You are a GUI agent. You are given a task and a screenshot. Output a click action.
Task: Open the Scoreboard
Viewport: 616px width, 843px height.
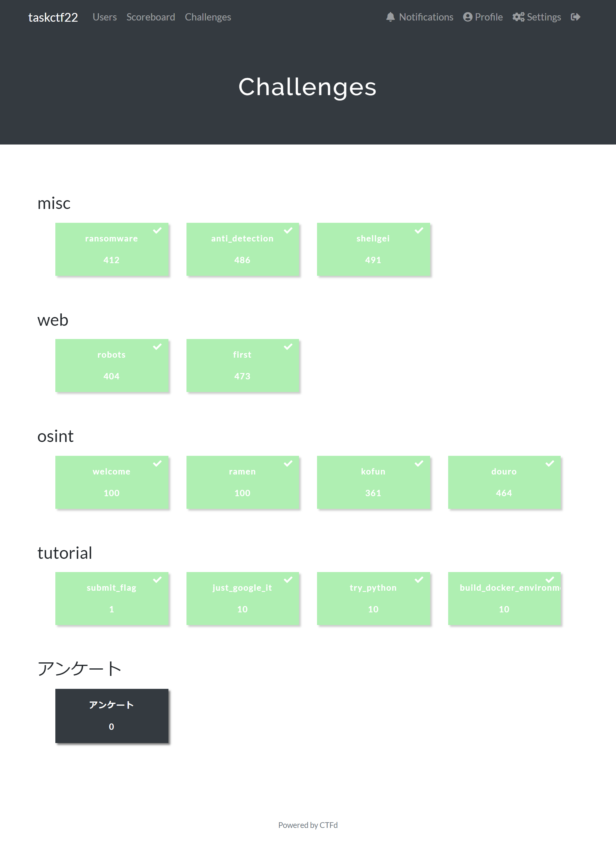tap(151, 17)
